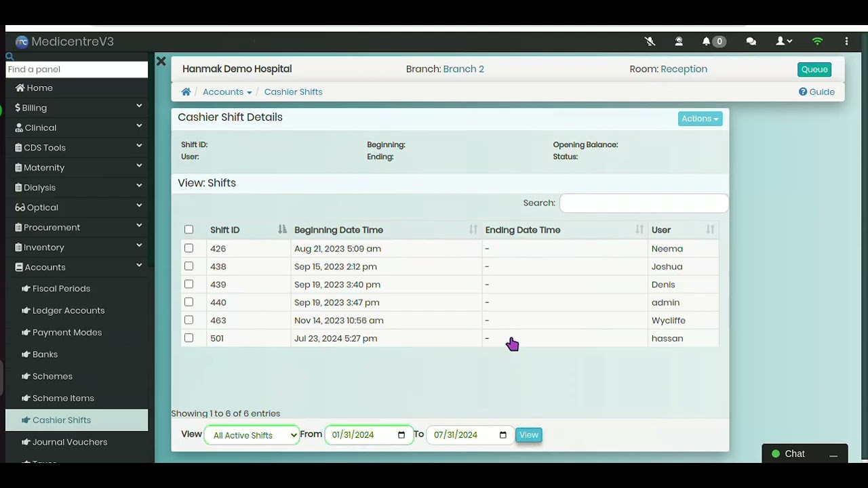Expand the Optical menu
This screenshot has height=488, width=868.
[77, 207]
